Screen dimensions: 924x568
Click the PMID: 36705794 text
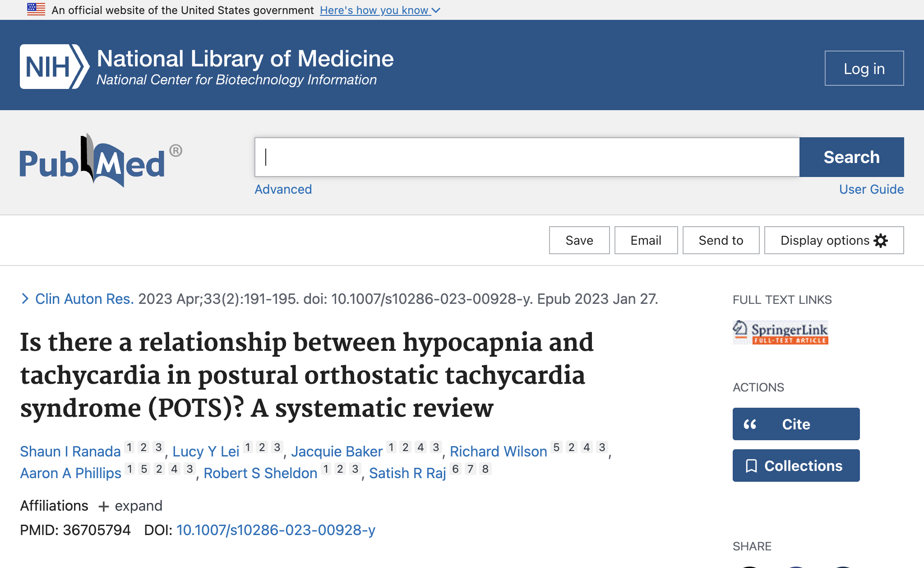[75, 530]
